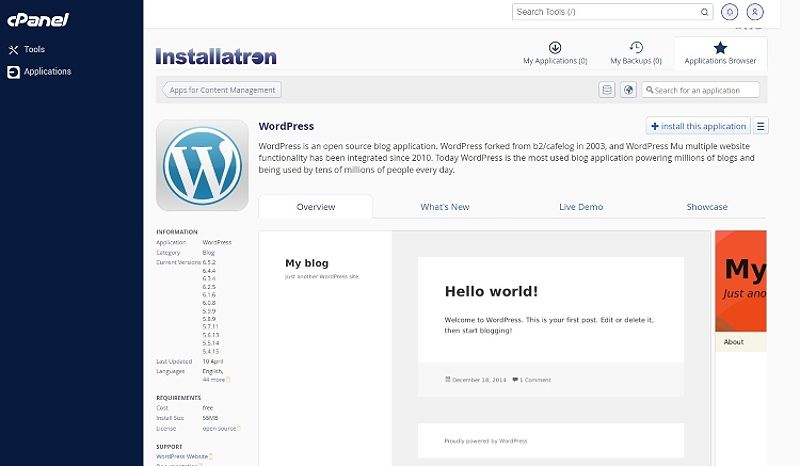This screenshot has height=466, width=800.
Task: Click the globe icon beside application search
Action: 628,90
